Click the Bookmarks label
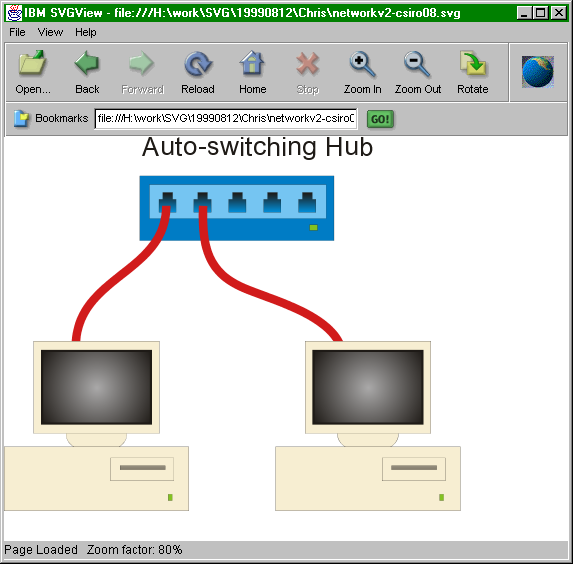 61,118
